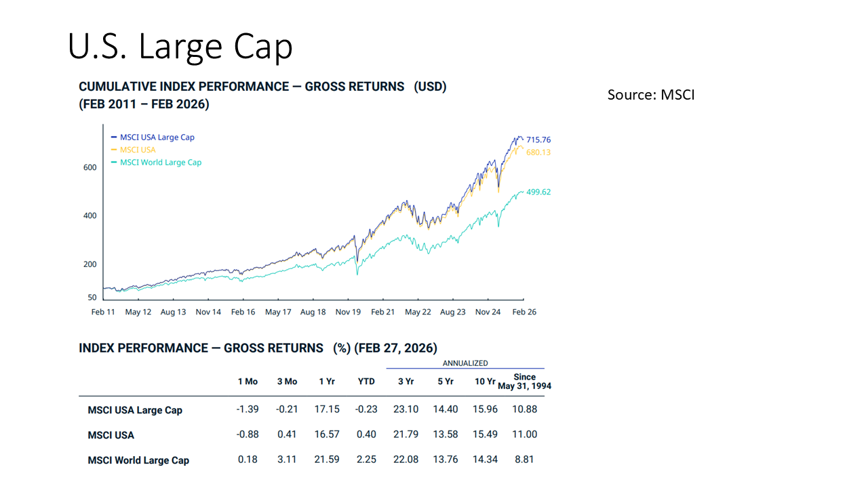
Task: Select the yellow MSCI USA legend entry
Action: 137,150
